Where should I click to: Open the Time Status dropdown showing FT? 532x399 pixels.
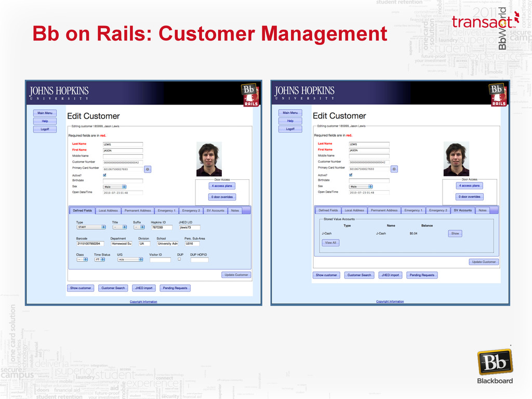(100, 259)
